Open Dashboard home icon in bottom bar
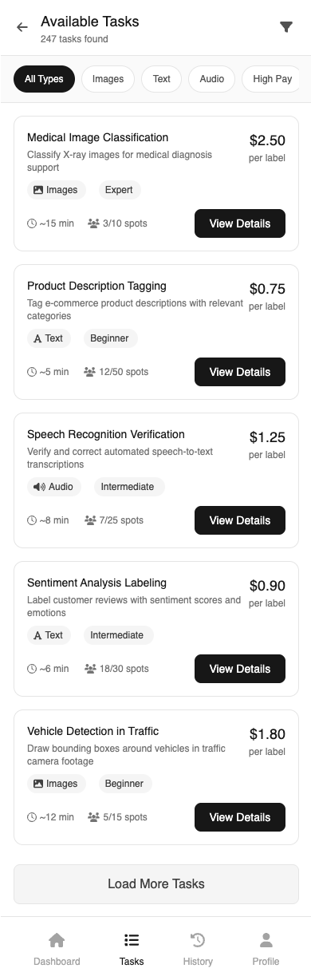This screenshot has width=311, height=980. [57, 940]
